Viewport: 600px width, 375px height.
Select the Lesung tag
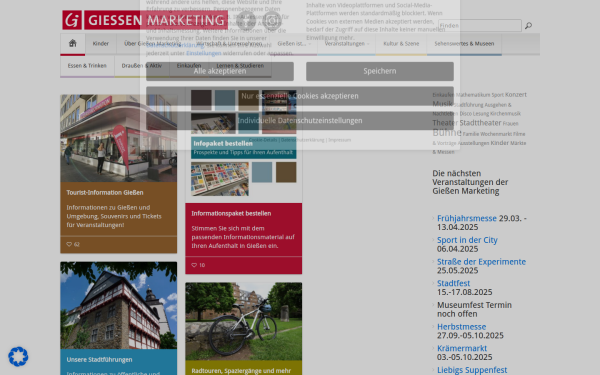coord(481,114)
